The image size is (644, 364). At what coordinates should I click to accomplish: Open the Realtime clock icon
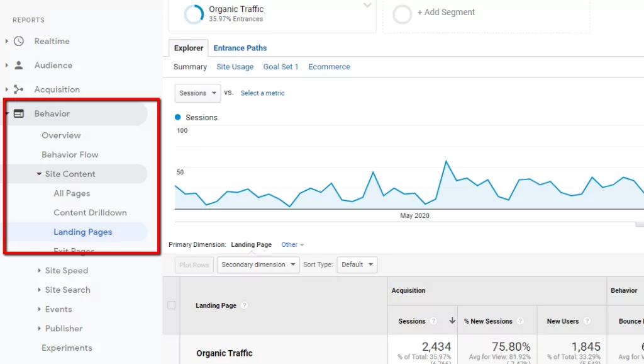coord(19,41)
